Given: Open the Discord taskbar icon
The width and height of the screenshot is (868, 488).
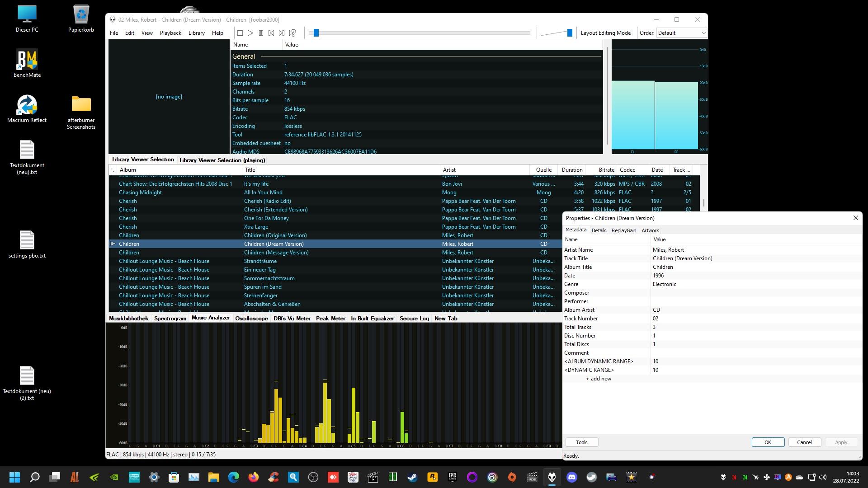Looking at the screenshot, I should click(572, 477).
